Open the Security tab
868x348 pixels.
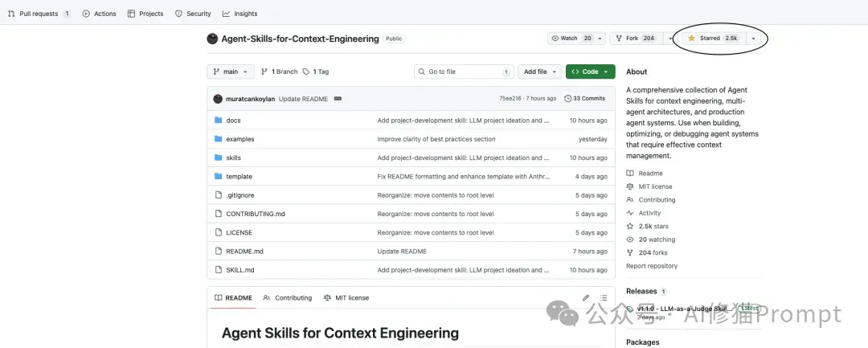(x=193, y=14)
